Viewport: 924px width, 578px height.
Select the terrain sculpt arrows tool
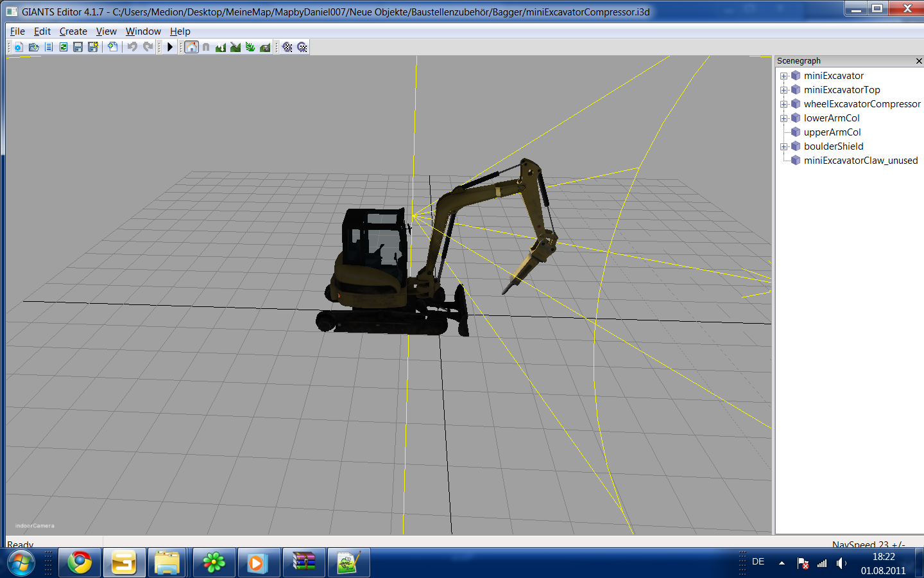pos(221,47)
